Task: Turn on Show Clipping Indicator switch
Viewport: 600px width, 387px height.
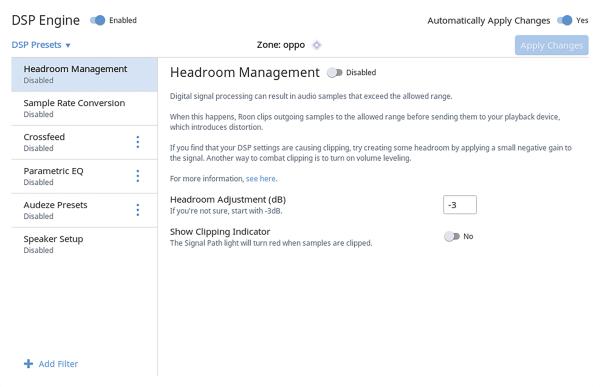Action: [x=452, y=237]
